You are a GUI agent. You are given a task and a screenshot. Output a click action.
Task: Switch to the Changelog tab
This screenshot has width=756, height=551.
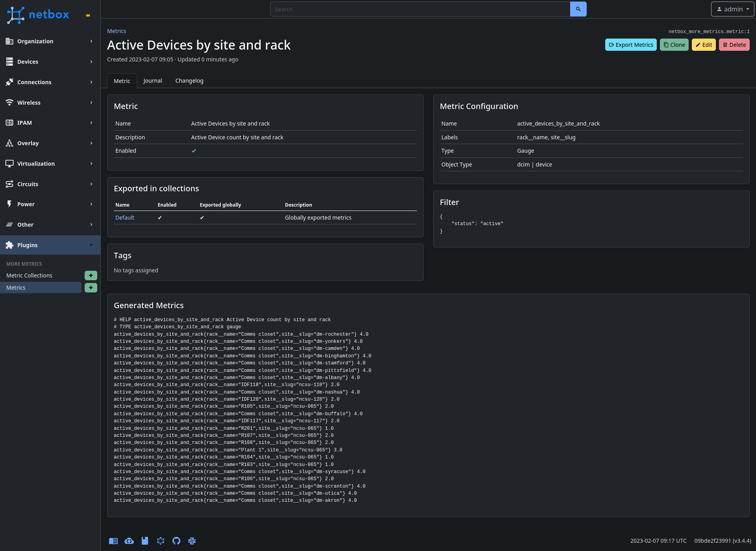[x=189, y=81]
